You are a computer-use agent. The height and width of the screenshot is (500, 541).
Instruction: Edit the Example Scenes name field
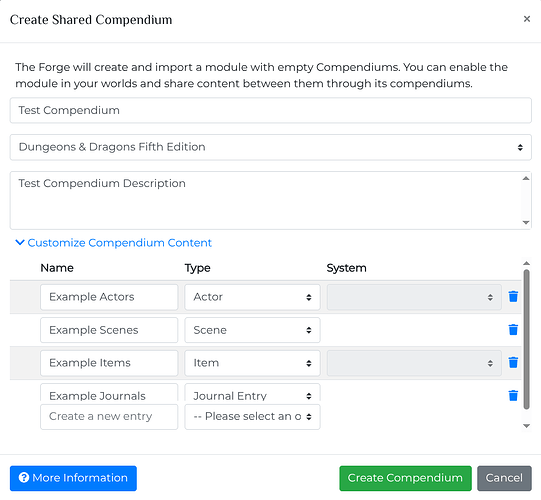[x=109, y=330]
